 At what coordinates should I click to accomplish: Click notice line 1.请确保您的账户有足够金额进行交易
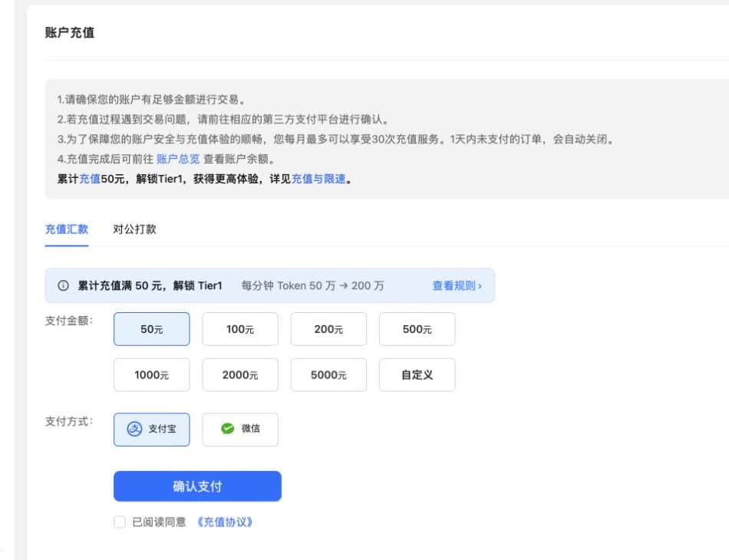(x=151, y=100)
